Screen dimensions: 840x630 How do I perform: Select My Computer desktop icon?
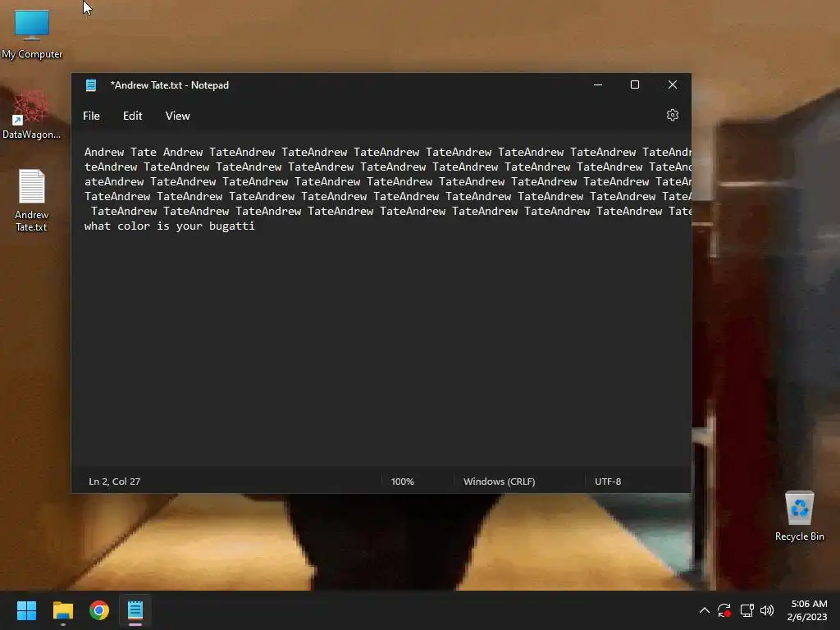point(32,34)
